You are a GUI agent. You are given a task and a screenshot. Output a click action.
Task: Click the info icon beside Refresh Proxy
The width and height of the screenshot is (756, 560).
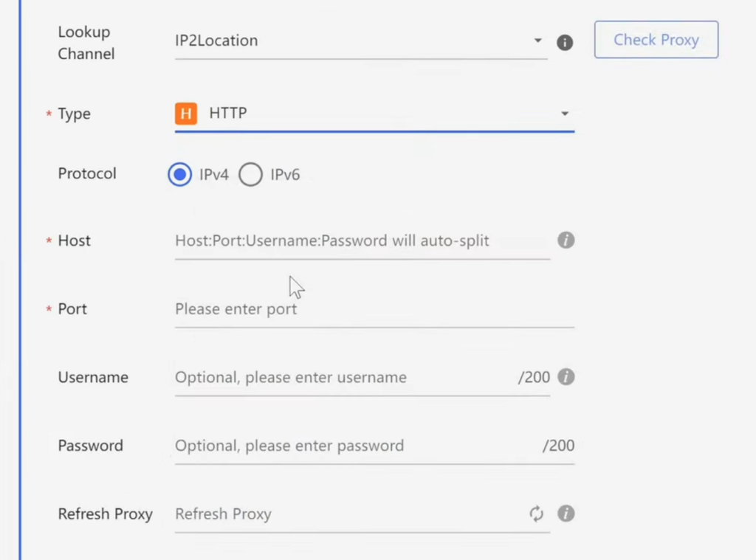pos(566,514)
